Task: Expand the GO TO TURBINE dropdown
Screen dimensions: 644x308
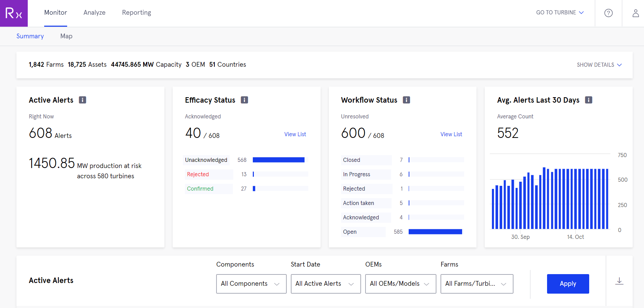Action: (x=560, y=12)
